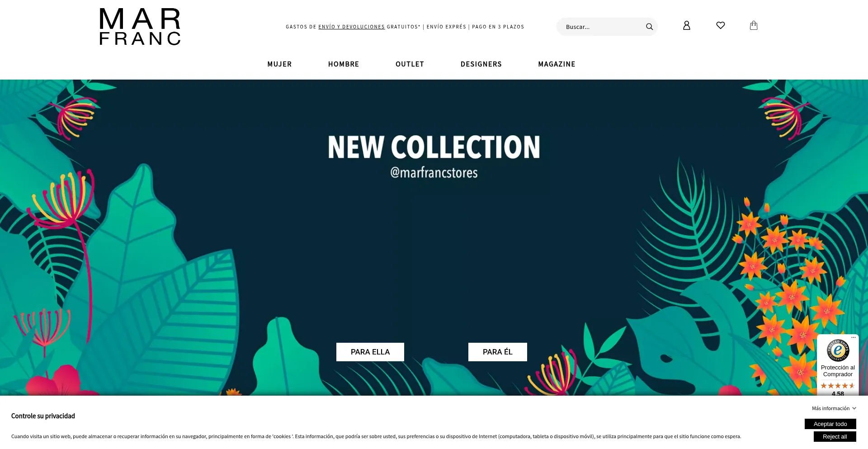This screenshot has height=449, width=868.
Task: Click the Trusted Shops star rating
Action: pyautogui.click(x=838, y=386)
